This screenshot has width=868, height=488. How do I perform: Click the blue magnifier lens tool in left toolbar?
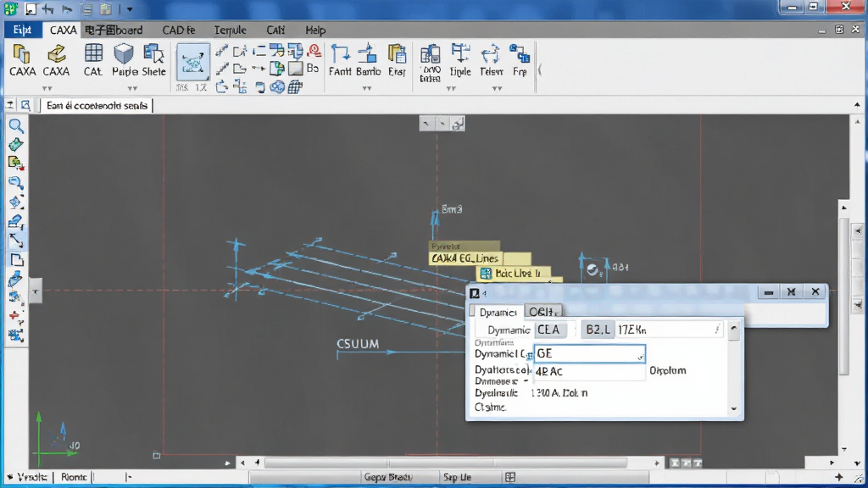click(x=16, y=183)
